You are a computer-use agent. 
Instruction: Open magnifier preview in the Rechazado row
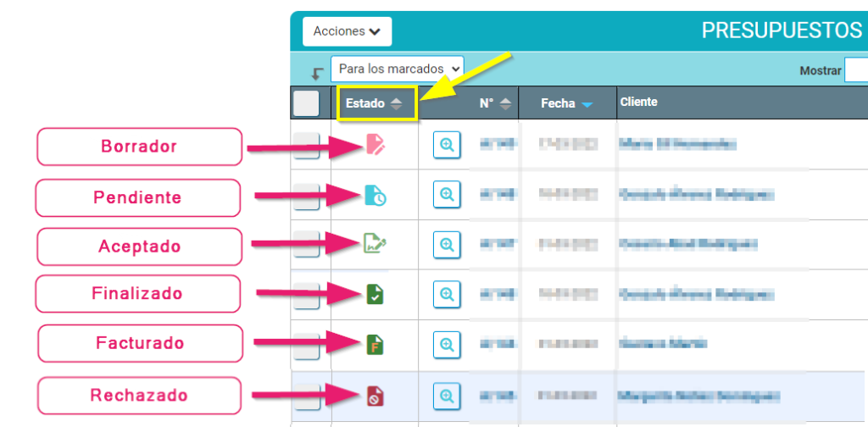(447, 396)
